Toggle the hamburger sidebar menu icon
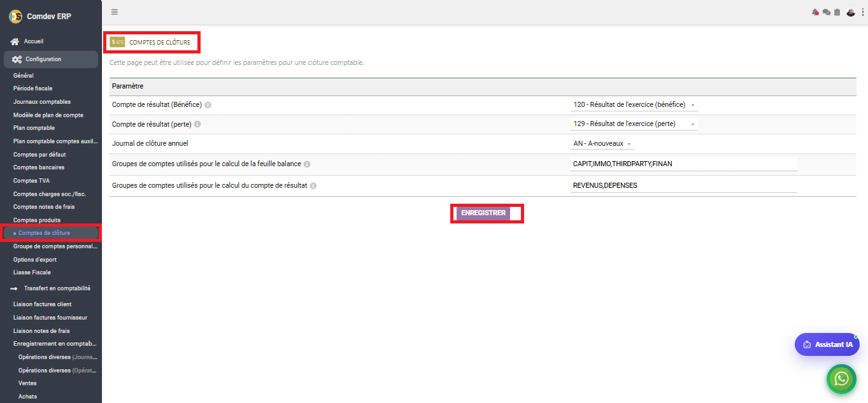Image resolution: width=868 pixels, height=403 pixels. pyautogui.click(x=114, y=12)
